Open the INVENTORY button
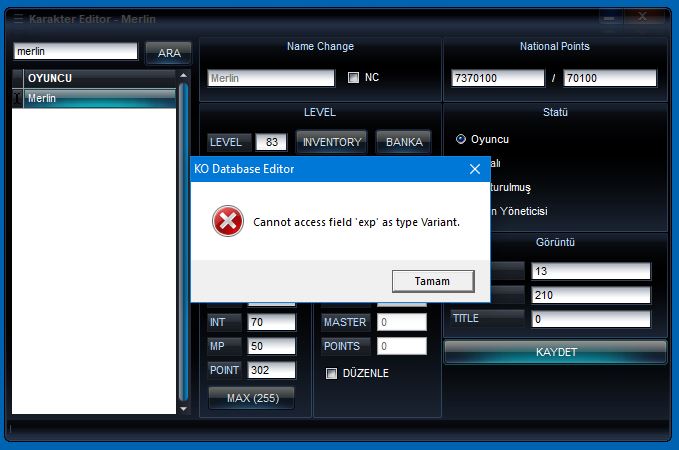 coord(332,142)
